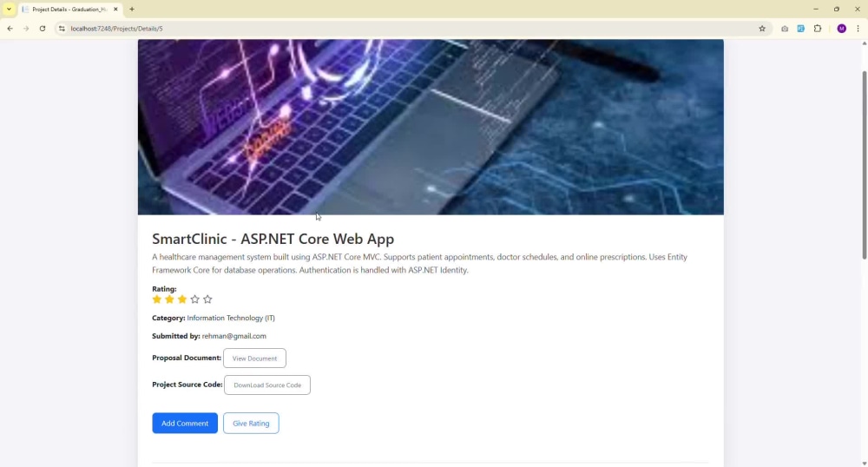Click the Project Source Code: label
Screen dimensions: 868x467
pyautogui.click(x=187, y=385)
